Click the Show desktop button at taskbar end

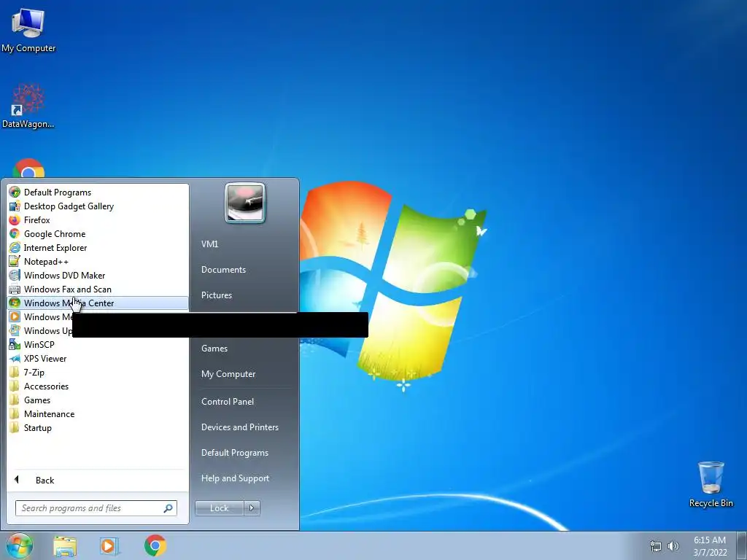[x=741, y=545]
